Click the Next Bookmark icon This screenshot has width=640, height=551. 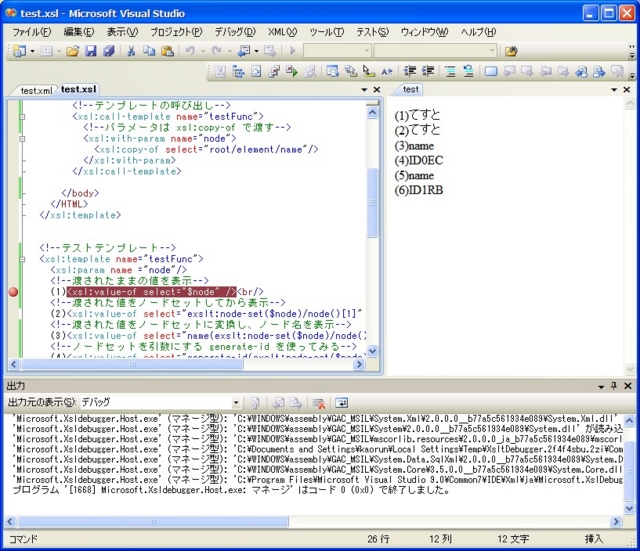click(527, 71)
